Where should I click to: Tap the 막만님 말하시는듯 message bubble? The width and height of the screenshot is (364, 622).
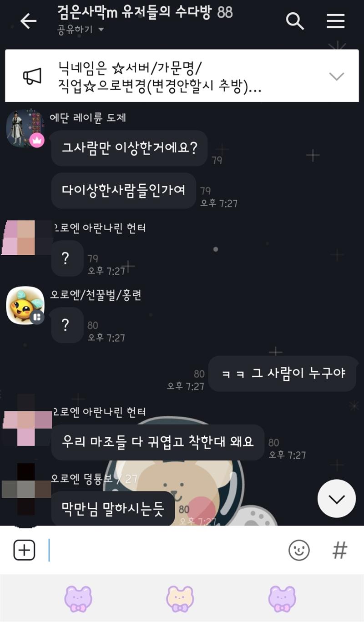pyautogui.click(x=113, y=508)
